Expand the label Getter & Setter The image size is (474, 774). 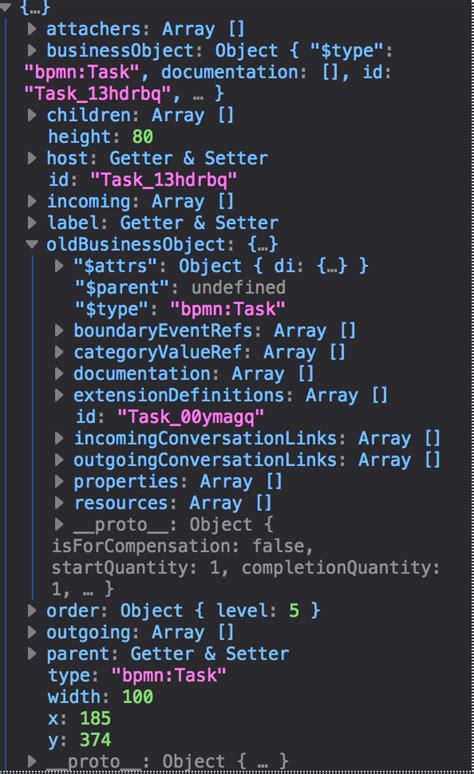pos(32,223)
